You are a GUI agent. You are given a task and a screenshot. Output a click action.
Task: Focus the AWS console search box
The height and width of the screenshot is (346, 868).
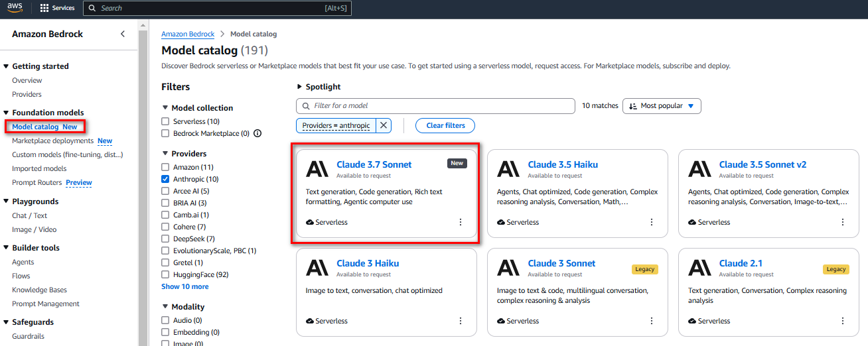[217, 8]
